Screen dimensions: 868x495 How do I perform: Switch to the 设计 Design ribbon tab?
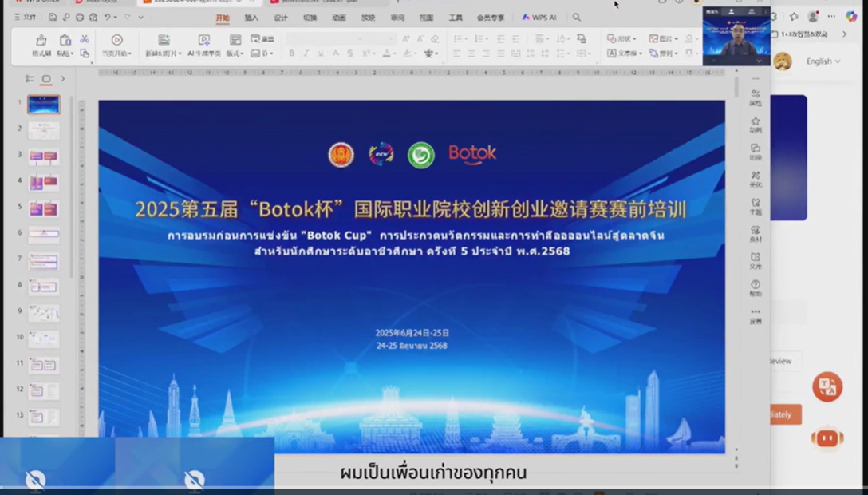point(281,18)
